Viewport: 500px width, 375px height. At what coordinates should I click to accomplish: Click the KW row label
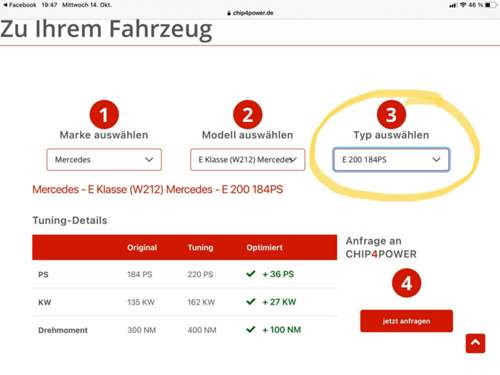(x=45, y=302)
